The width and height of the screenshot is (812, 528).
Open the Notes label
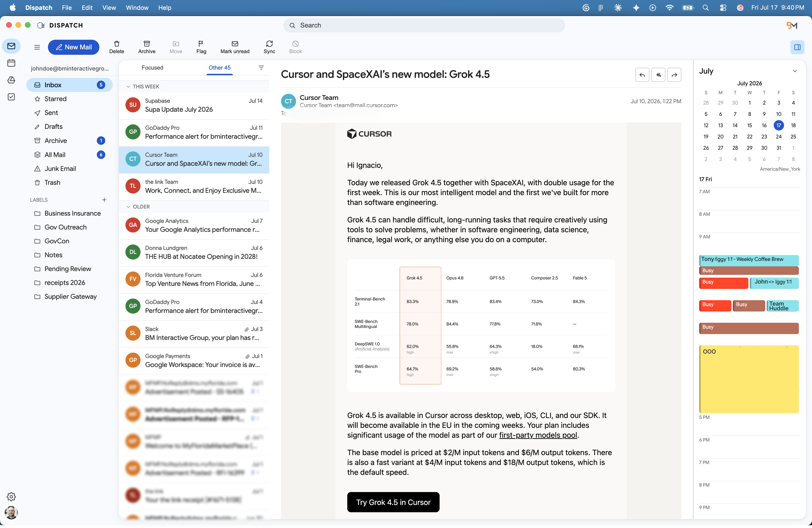click(70, 255)
